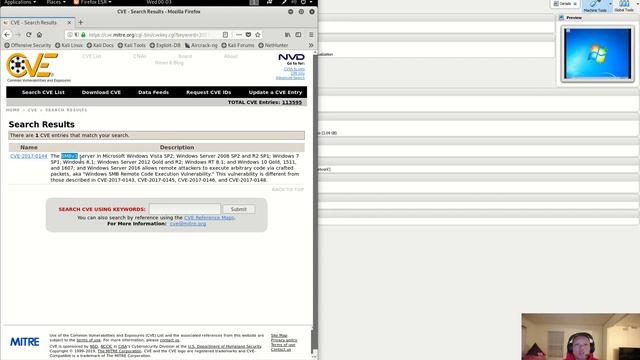Click the green padlock site security icon
Viewport: 640px width, 360px height.
(x=83, y=35)
